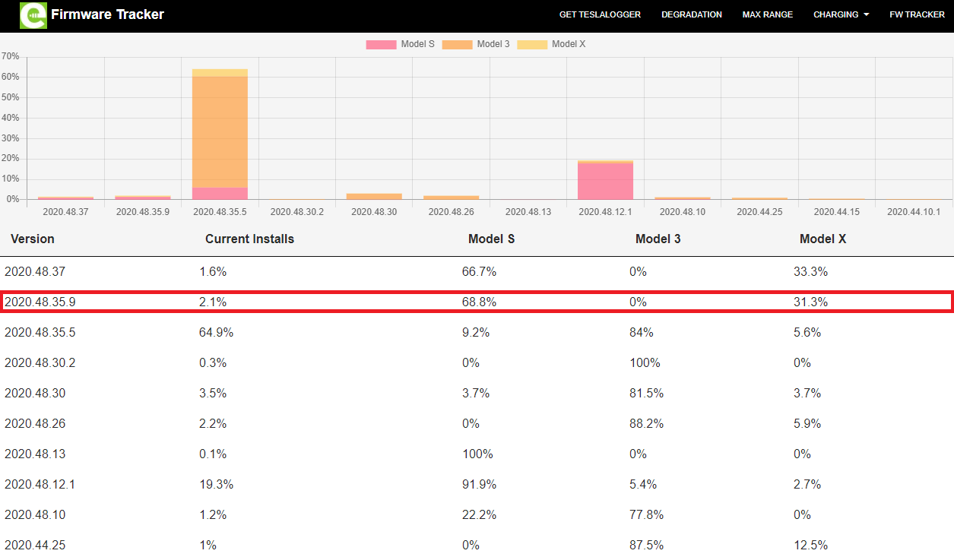The width and height of the screenshot is (954, 560).
Task: Toggle the Model 3 legend swatch
Action: (457, 45)
